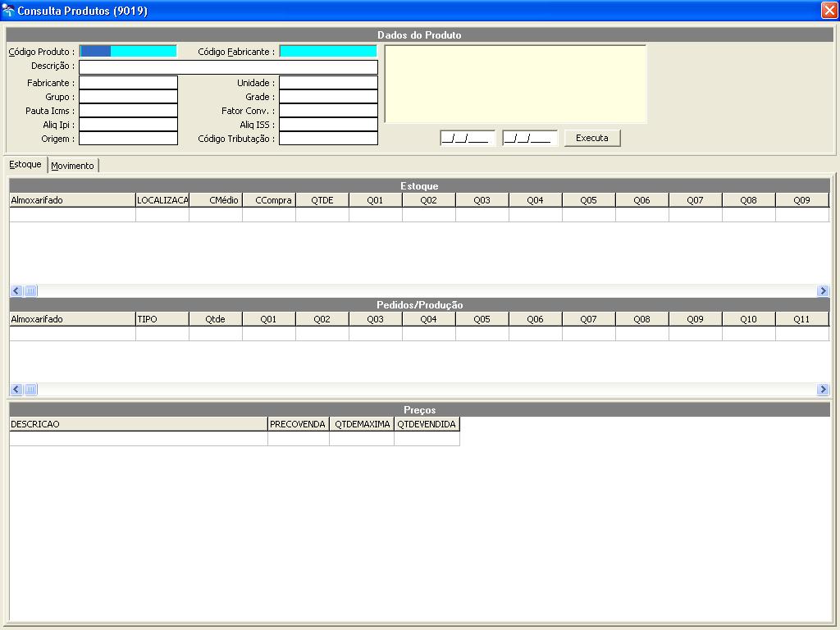Click the Fator Conv. field
Viewport: 840px width, 630px height.
click(x=328, y=111)
